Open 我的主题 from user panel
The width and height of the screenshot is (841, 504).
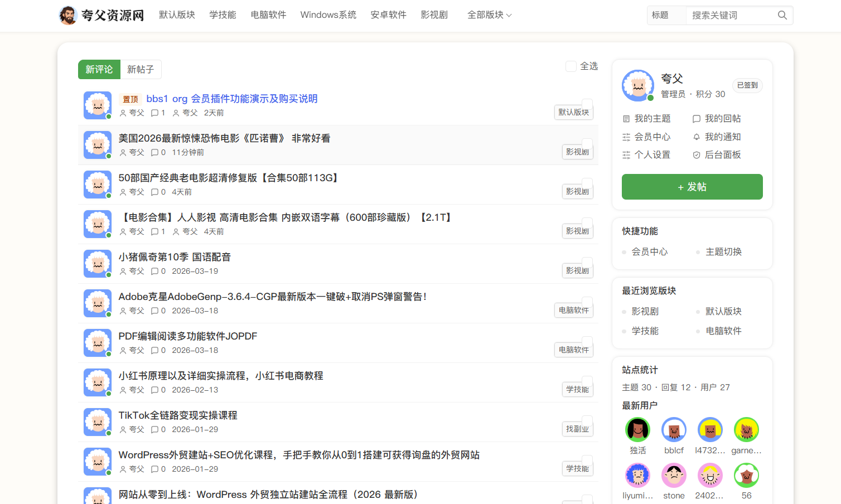[x=646, y=119]
